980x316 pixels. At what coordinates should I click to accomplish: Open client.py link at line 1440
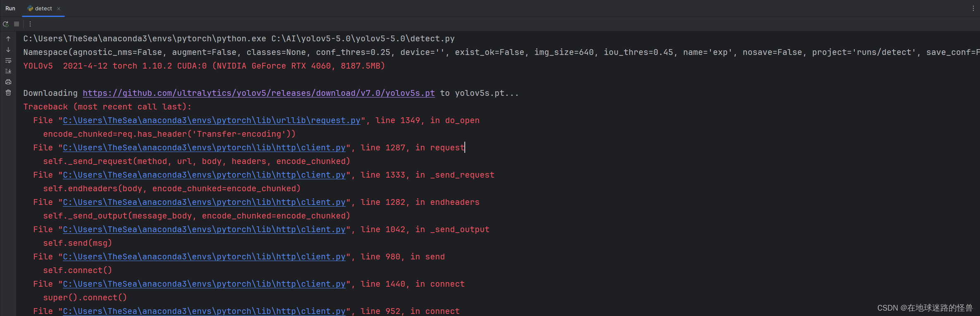204,284
